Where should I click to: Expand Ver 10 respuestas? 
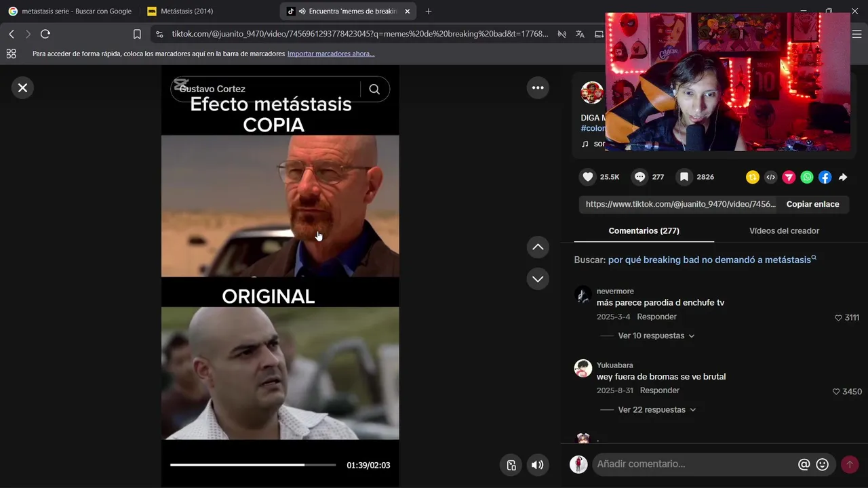pyautogui.click(x=656, y=335)
